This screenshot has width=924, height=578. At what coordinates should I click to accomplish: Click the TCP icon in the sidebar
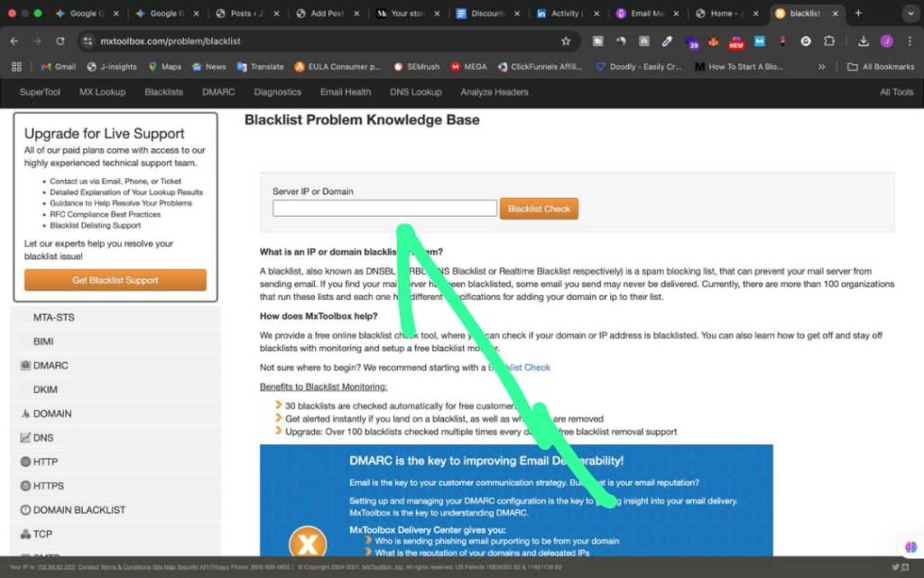click(25, 535)
